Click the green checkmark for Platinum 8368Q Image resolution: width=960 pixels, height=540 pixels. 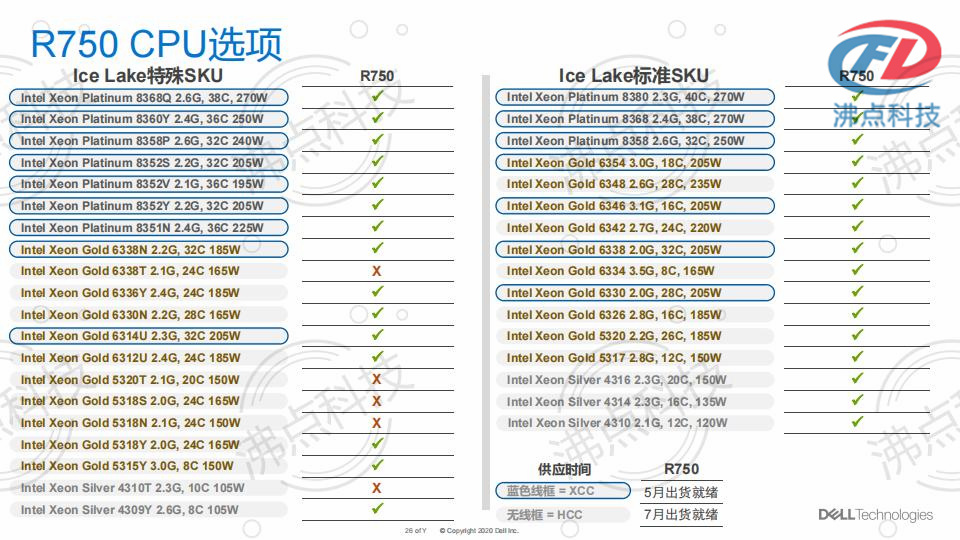pyautogui.click(x=377, y=97)
